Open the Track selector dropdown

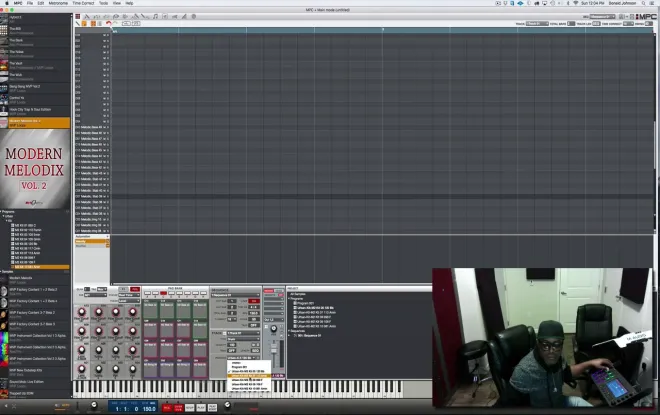[242, 333]
